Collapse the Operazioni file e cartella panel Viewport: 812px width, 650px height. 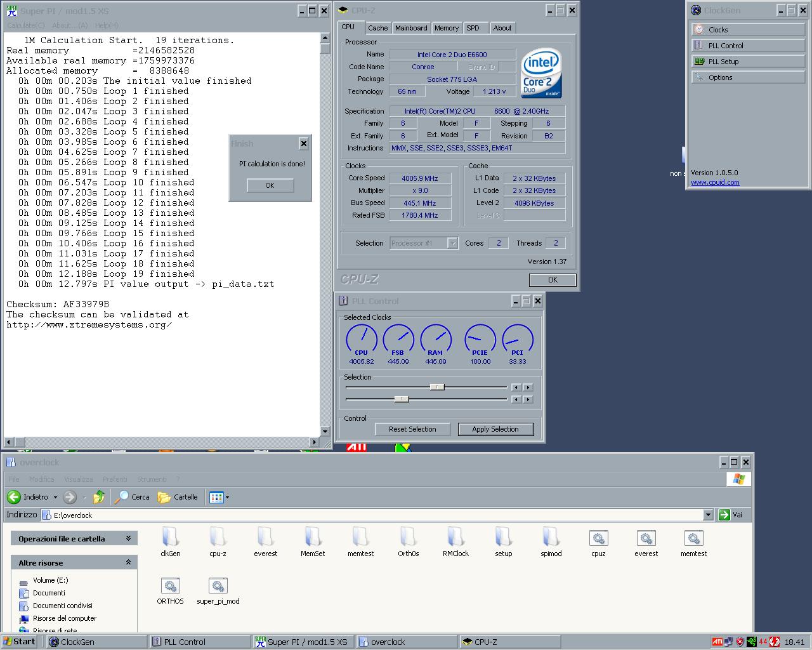128,538
